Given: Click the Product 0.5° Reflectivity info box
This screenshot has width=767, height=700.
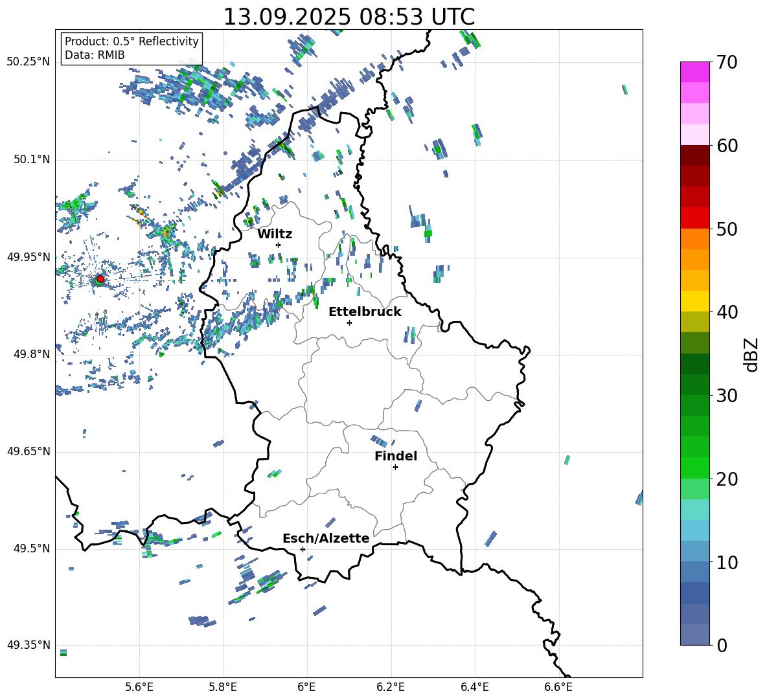Looking at the screenshot, I should (x=132, y=49).
